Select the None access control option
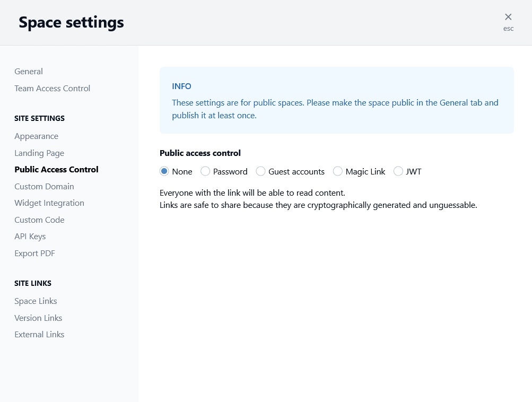Viewport: 532px width, 402px height. coord(164,171)
